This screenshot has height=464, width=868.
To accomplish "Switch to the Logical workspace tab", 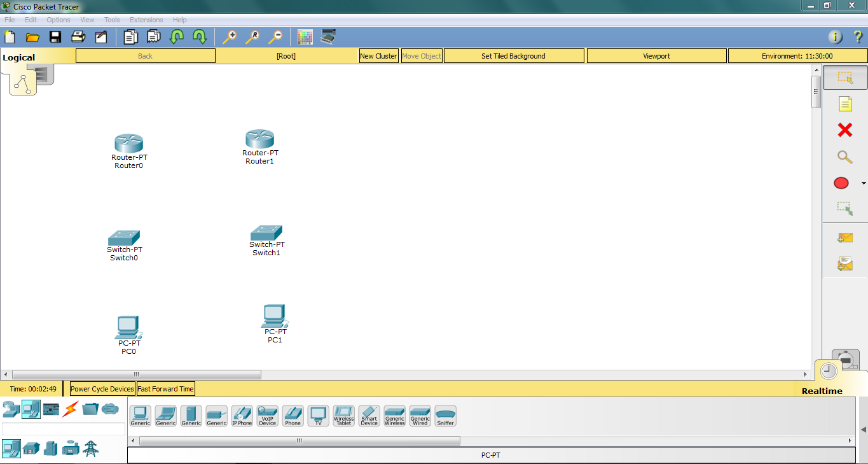I will (19, 57).
